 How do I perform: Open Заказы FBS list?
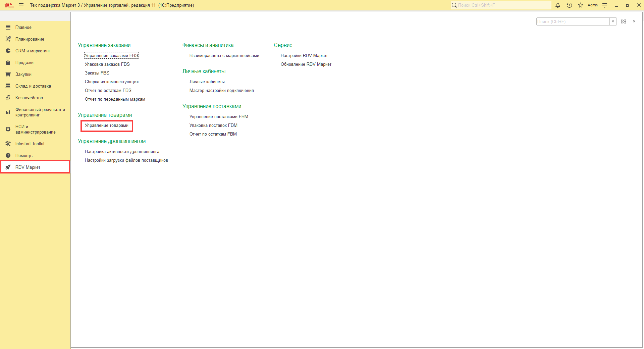point(97,73)
